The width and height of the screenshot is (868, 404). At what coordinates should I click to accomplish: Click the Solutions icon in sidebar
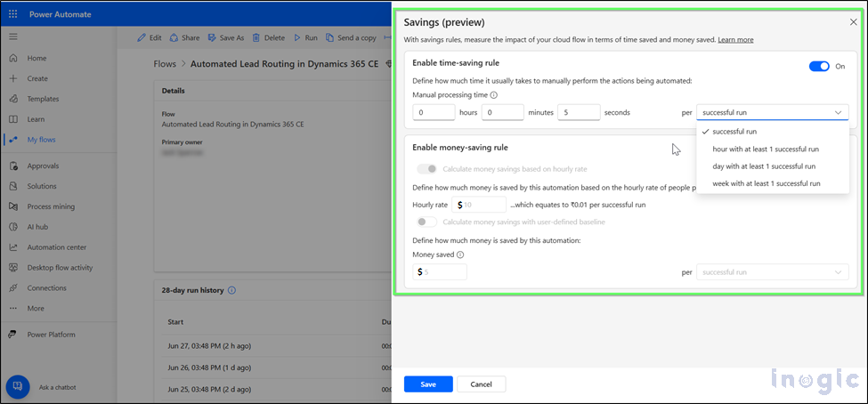pos(14,187)
